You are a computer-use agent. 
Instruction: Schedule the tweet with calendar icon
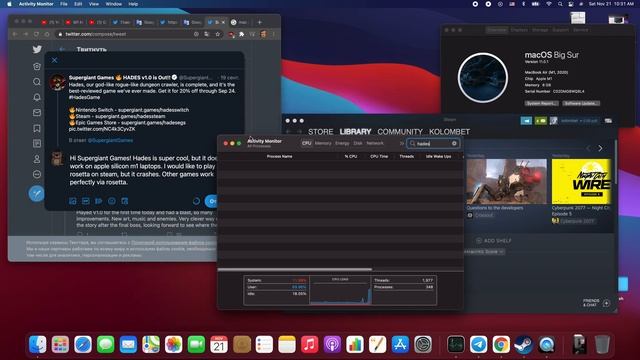[x=124, y=201]
